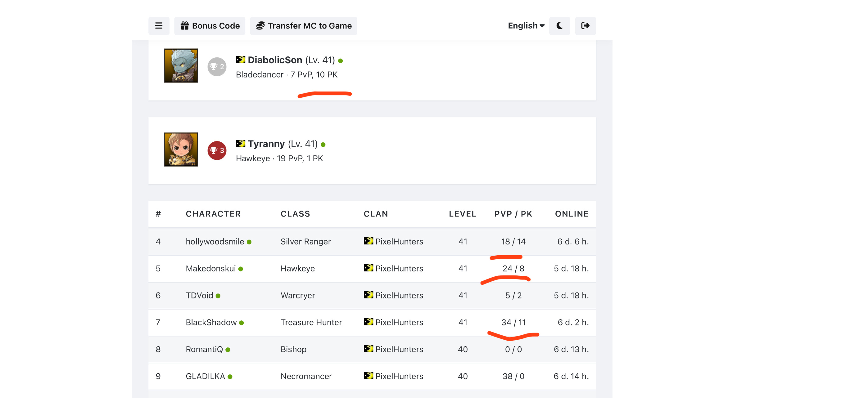
Task: Click Necromancer class cell
Action: [306, 376]
